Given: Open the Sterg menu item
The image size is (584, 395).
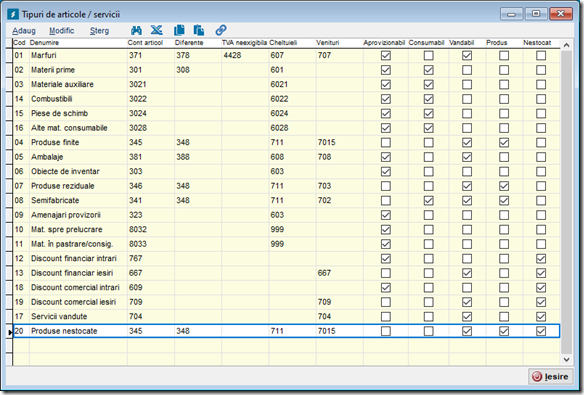Looking at the screenshot, I should point(99,31).
